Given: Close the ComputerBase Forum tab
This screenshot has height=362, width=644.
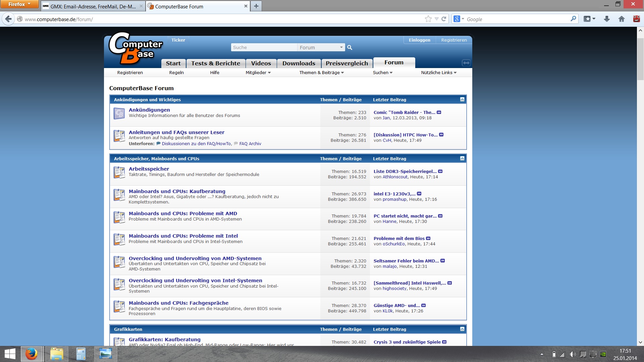Looking at the screenshot, I should [246, 6].
